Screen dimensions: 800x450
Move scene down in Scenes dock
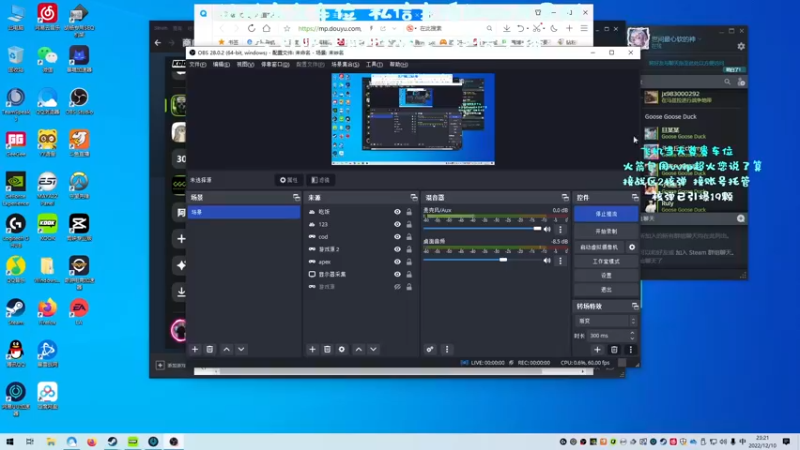click(241, 349)
